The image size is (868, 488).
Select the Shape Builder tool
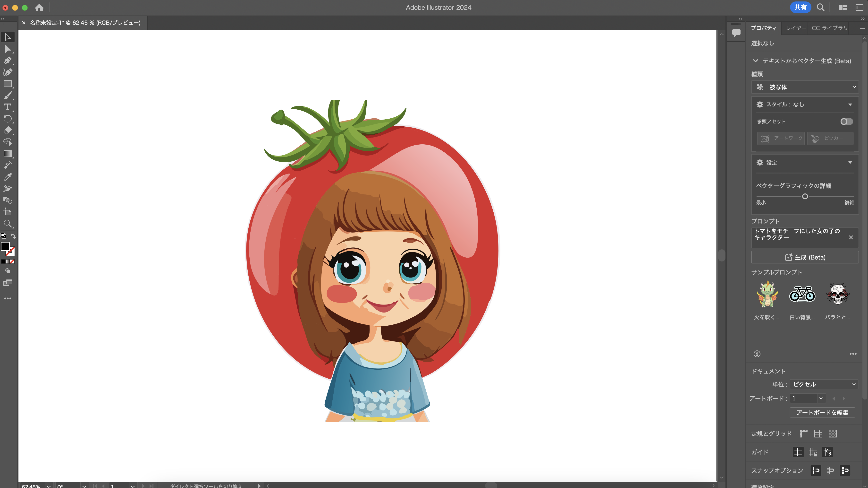[8, 142]
